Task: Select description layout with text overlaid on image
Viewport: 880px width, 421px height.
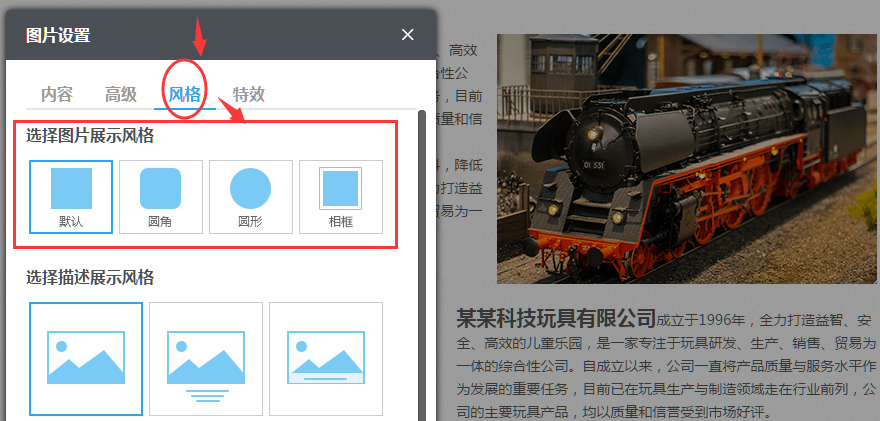Action: (325, 358)
